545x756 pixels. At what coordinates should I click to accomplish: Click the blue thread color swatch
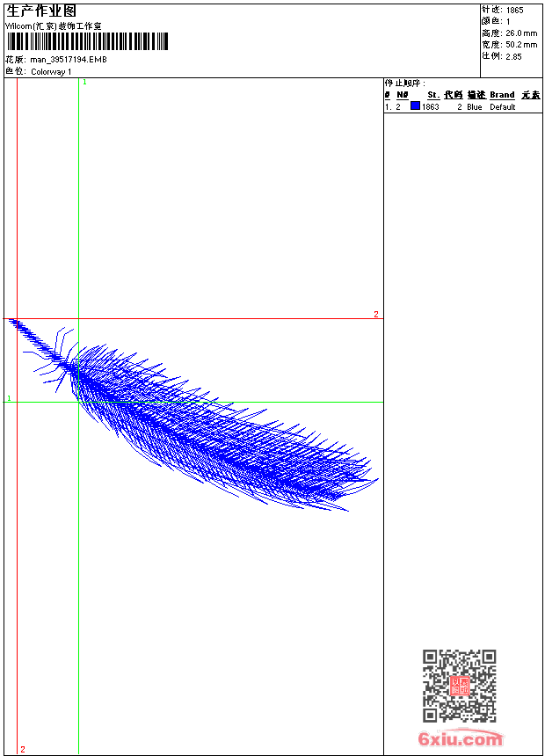click(415, 105)
